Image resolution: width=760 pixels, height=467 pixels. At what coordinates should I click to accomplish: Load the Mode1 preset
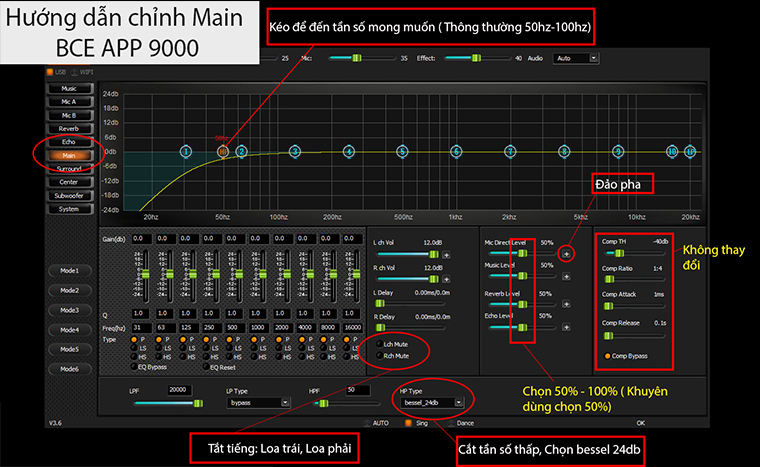(x=69, y=271)
